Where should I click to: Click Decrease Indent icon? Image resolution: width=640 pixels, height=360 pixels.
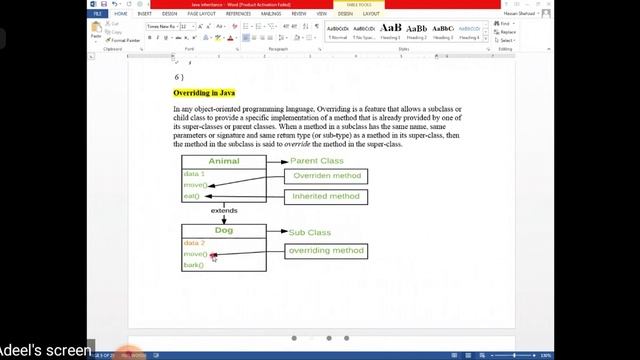pos(286,27)
